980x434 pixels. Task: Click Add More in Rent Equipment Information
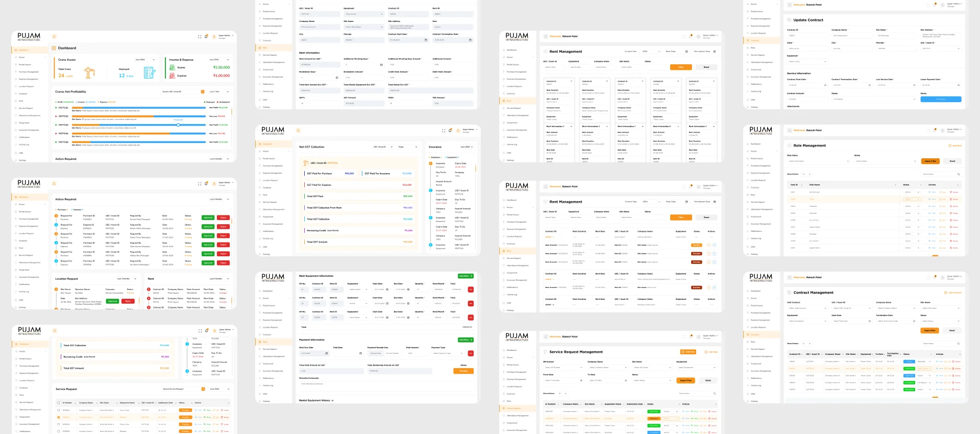pyautogui.click(x=465, y=276)
